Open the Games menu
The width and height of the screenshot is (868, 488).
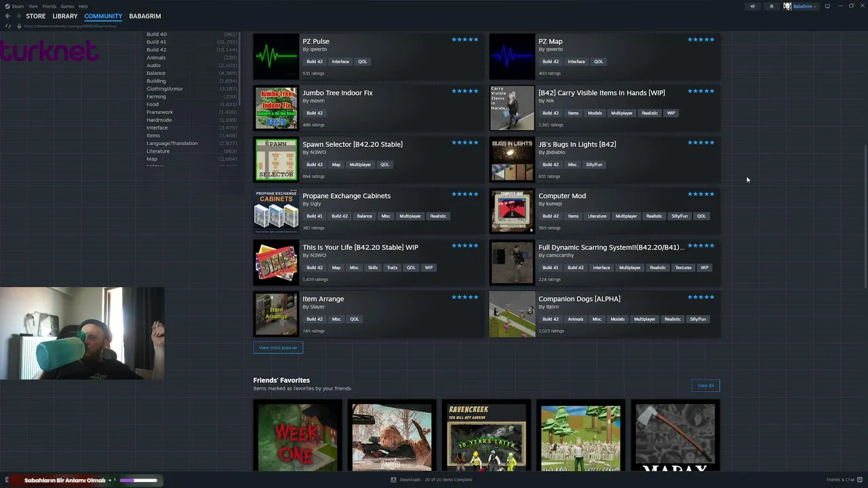tap(67, 6)
